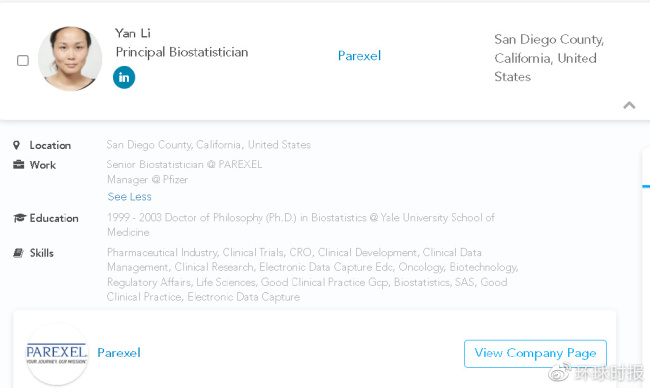
Task: Click San Diego County location in header
Action: point(549,58)
